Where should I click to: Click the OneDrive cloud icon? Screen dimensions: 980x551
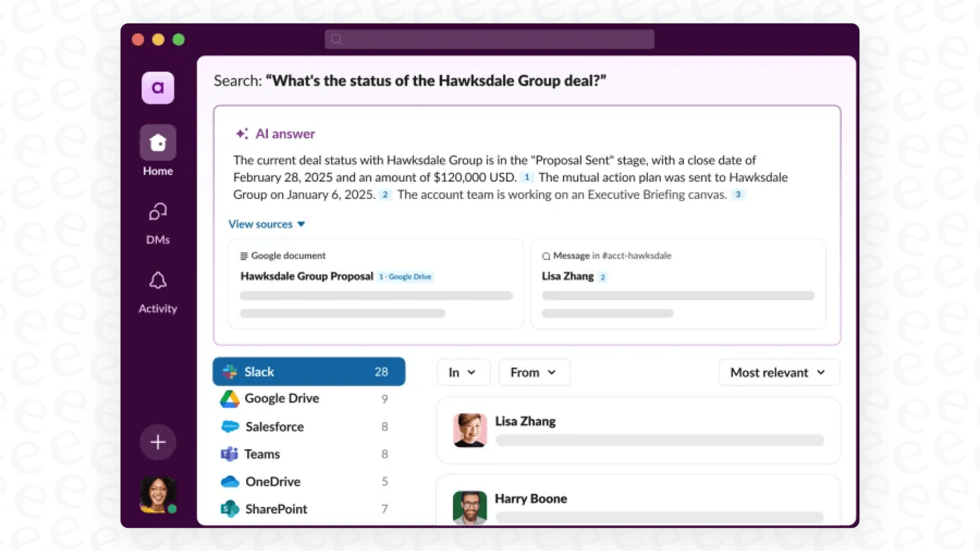(230, 482)
